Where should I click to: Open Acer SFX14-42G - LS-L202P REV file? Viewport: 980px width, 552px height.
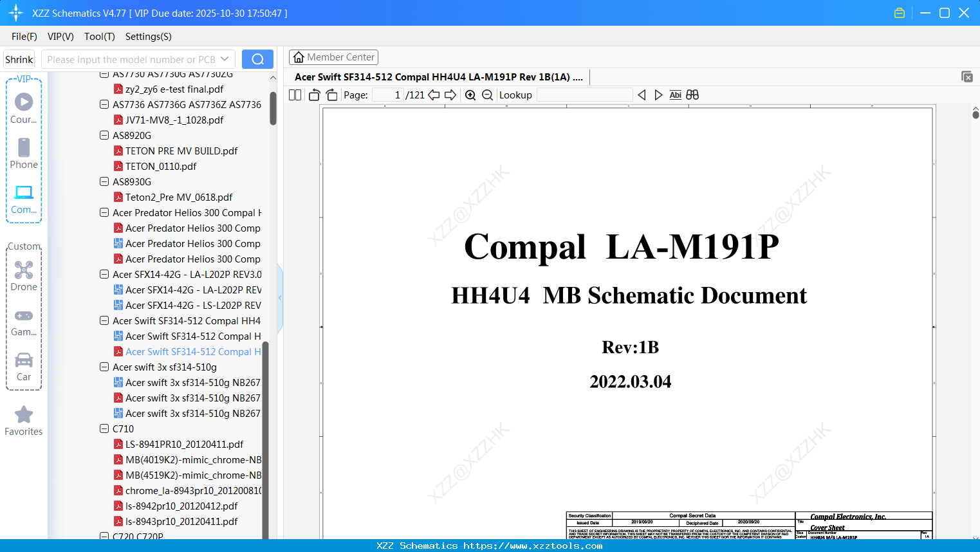click(x=193, y=305)
